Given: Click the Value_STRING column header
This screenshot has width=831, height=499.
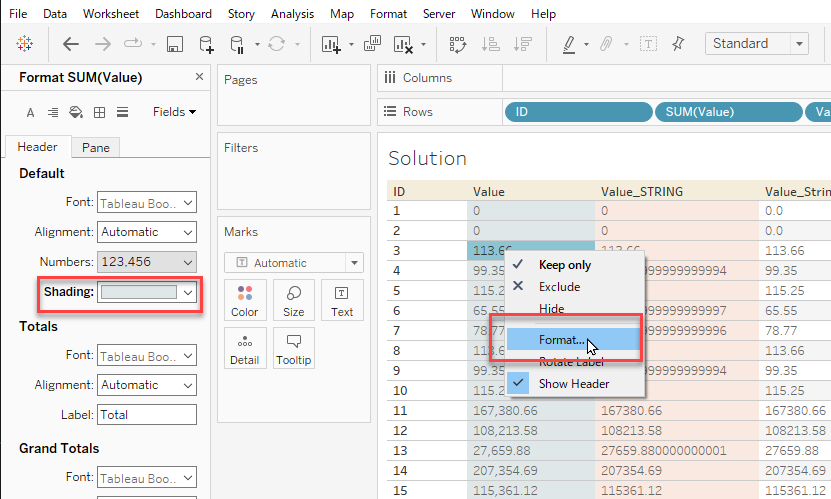Looking at the screenshot, I should point(642,191).
